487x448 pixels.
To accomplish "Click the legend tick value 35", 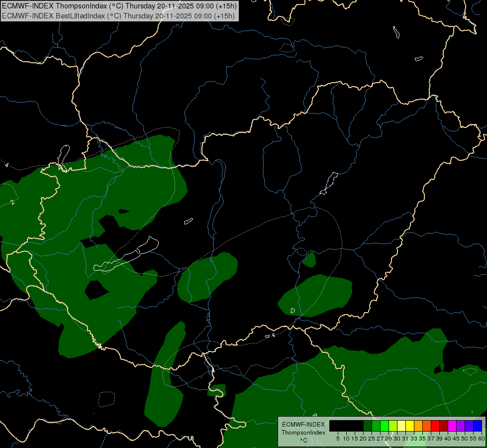I will coord(422,439).
